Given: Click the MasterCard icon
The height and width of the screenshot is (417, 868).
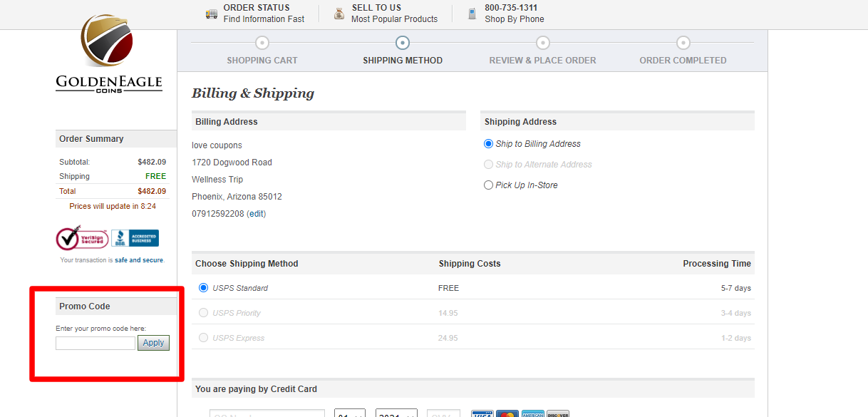Looking at the screenshot, I should coord(507,414).
